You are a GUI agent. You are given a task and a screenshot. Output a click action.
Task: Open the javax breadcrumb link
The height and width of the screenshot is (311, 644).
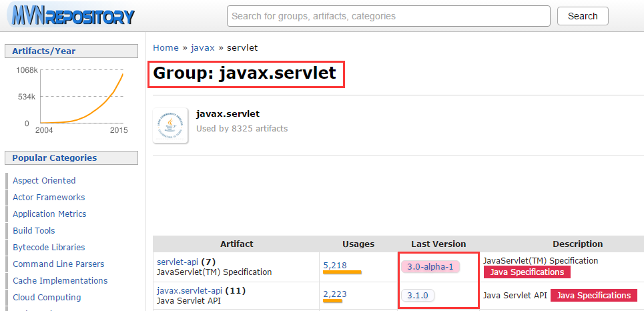(202, 47)
